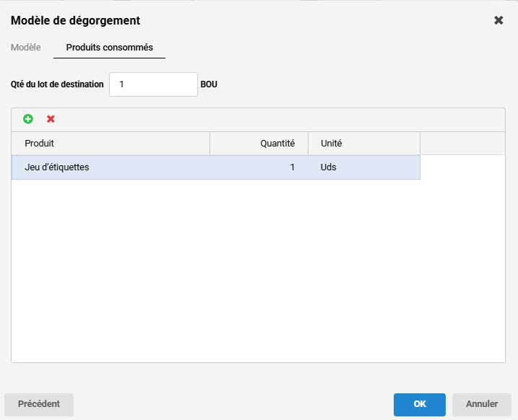Switch to the Modèle tab

click(x=26, y=48)
